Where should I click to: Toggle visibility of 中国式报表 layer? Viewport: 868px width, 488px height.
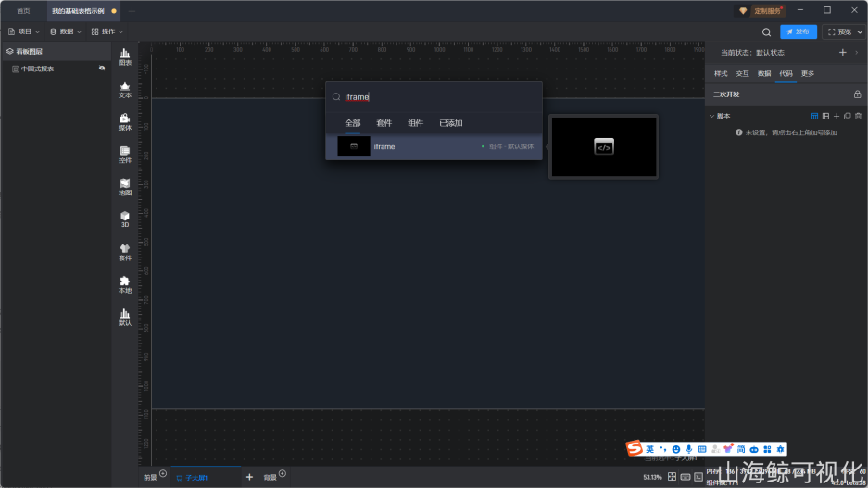click(102, 68)
